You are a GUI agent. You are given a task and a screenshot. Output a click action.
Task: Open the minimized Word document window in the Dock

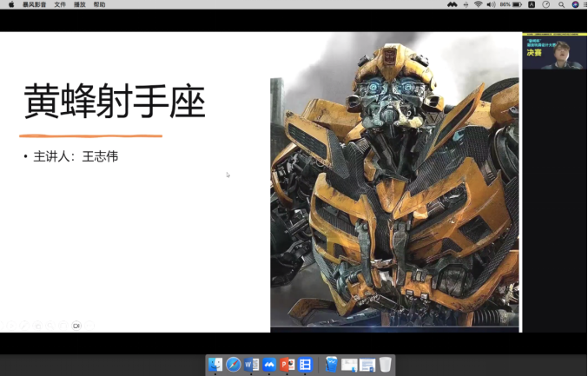click(367, 365)
